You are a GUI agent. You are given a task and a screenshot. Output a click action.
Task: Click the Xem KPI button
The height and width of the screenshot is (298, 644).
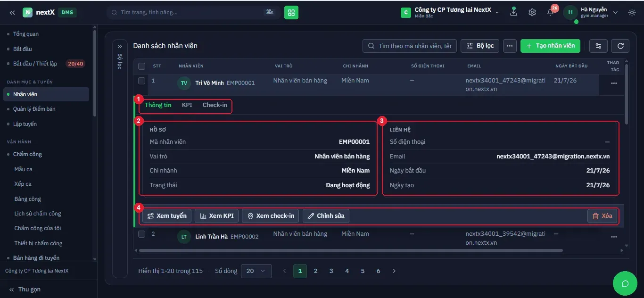click(217, 216)
